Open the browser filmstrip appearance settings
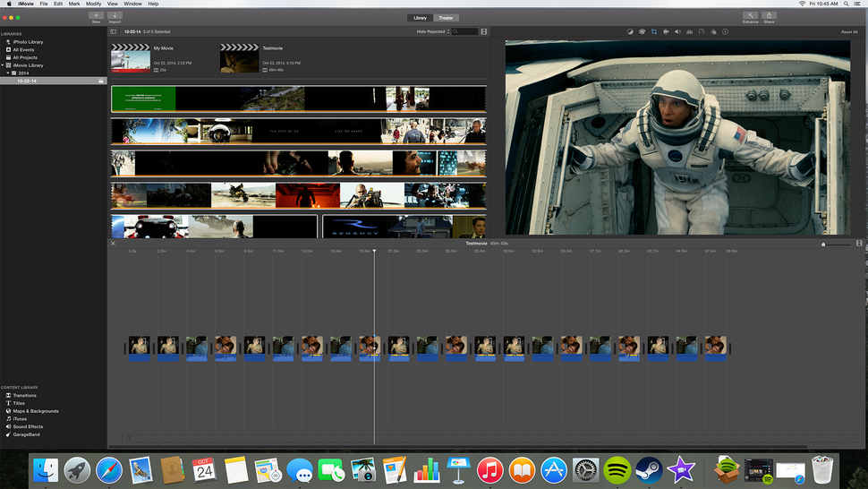 point(484,31)
